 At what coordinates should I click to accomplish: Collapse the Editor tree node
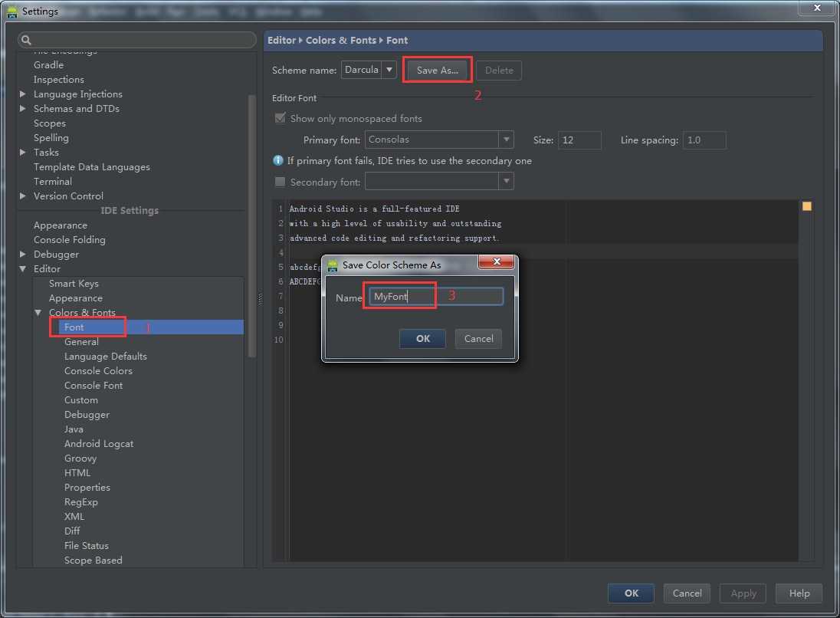[22, 268]
